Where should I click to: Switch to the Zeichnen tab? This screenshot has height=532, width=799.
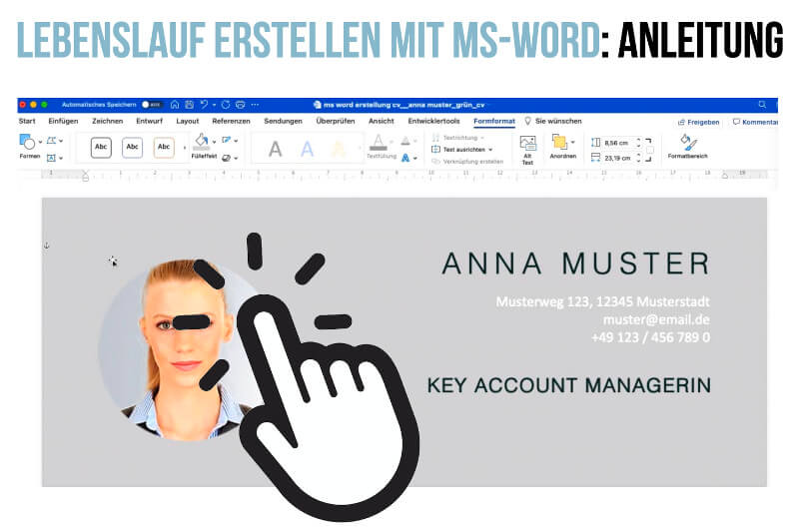point(107,121)
